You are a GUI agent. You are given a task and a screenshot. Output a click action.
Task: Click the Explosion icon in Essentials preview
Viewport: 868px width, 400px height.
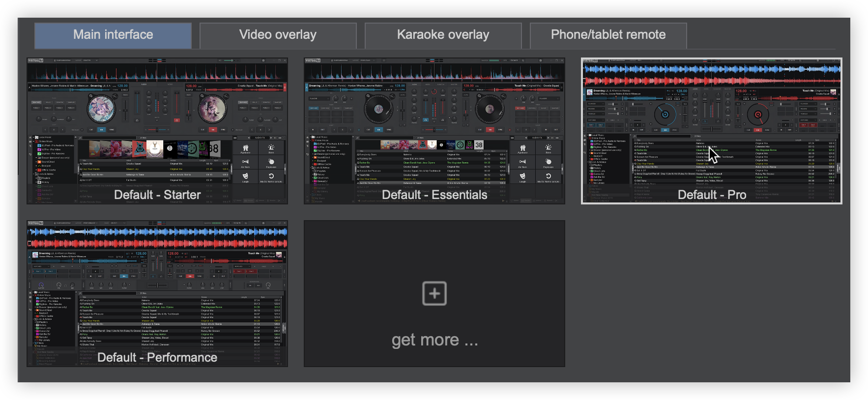tap(548, 162)
